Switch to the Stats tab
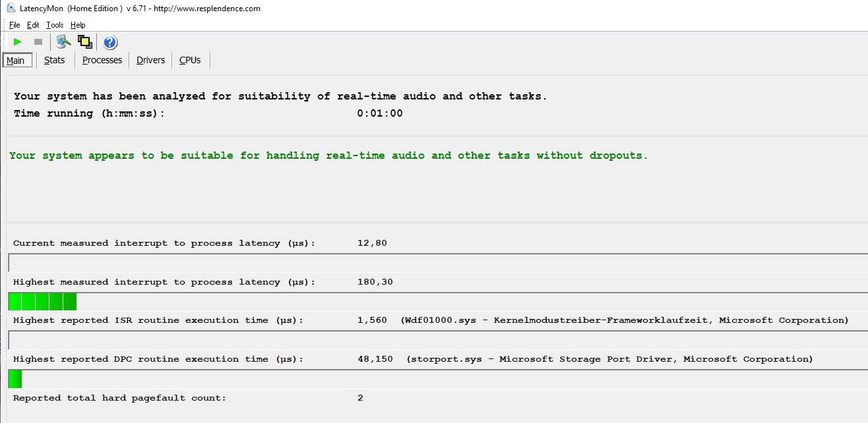This screenshot has height=423, width=868. (x=54, y=60)
